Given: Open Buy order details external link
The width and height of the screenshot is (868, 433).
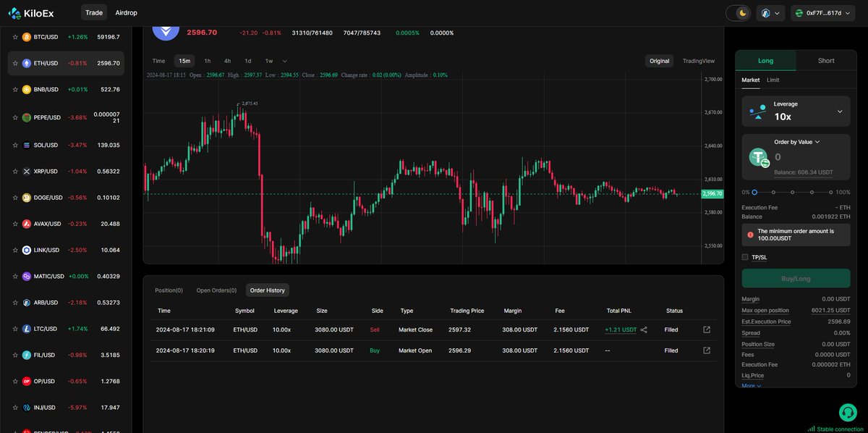Looking at the screenshot, I should 707,350.
